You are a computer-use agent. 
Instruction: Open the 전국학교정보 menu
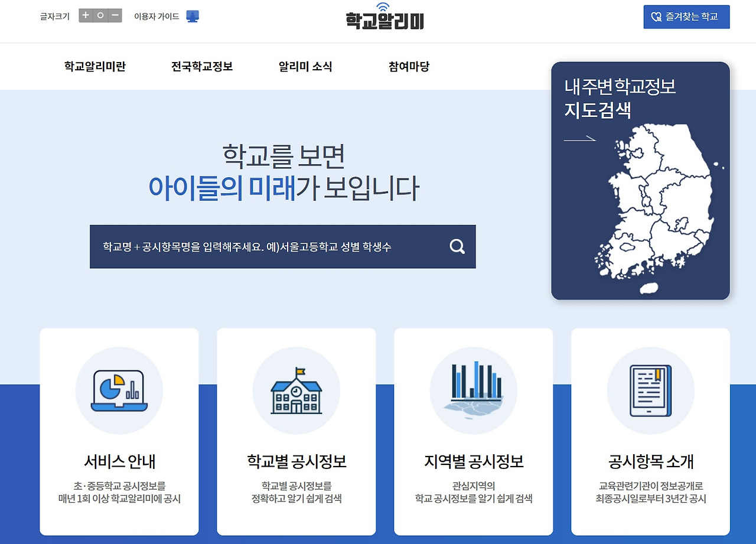point(201,67)
